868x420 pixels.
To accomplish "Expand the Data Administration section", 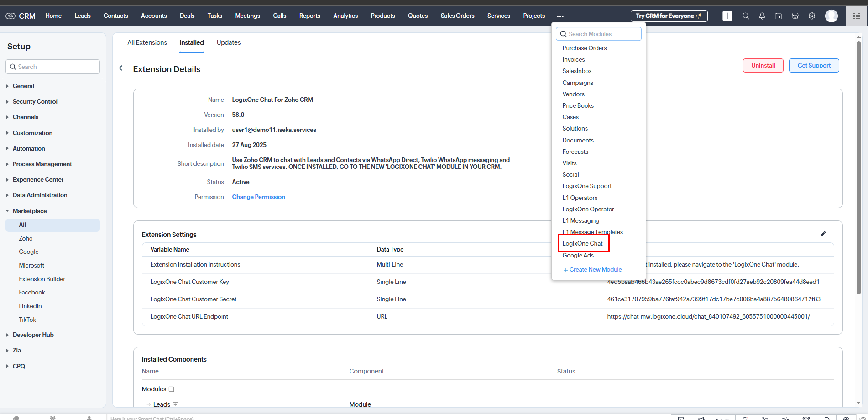I will 40,195.
